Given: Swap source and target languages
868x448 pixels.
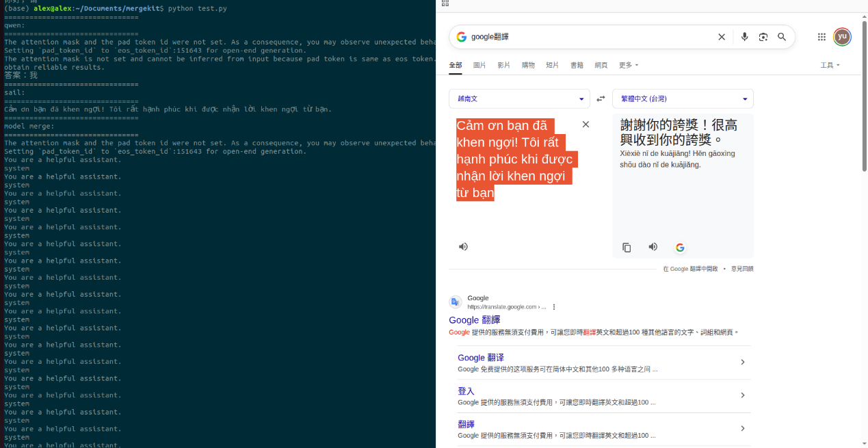Looking at the screenshot, I should coord(601,98).
